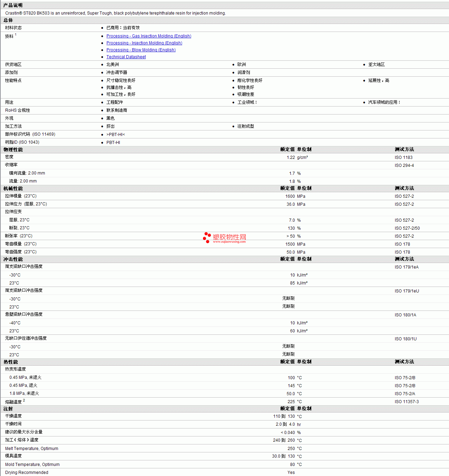Select the ISO 11357-3 test method

pyautogui.click(x=407, y=402)
